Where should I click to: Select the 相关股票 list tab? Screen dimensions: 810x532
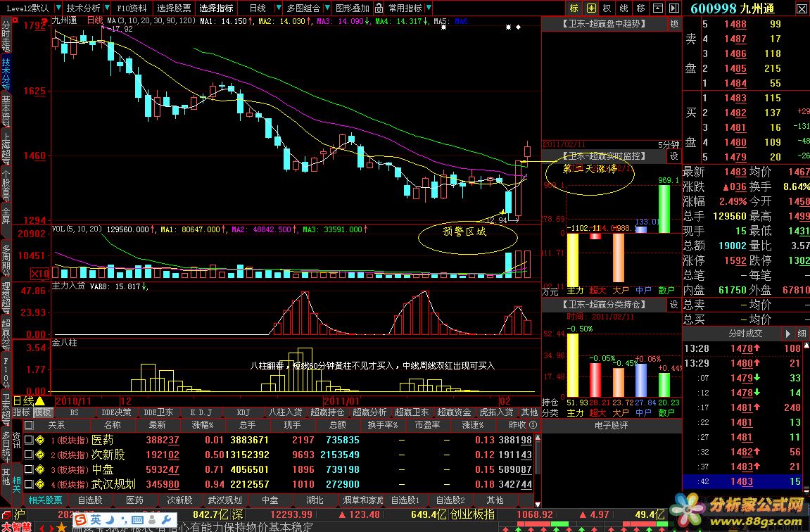coord(46,500)
